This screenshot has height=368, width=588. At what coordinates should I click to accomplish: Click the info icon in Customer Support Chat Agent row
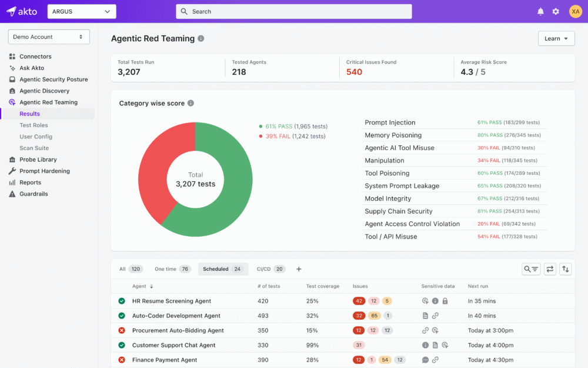(425, 345)
